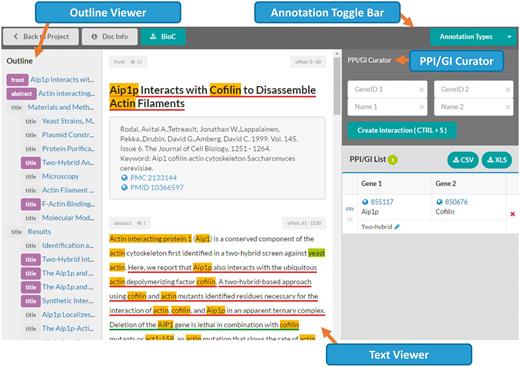Image resolution: width=520 pixels, height=367 pixels.
Task: Click the info icon in Doc Info
Action: [x=94, y=37]
